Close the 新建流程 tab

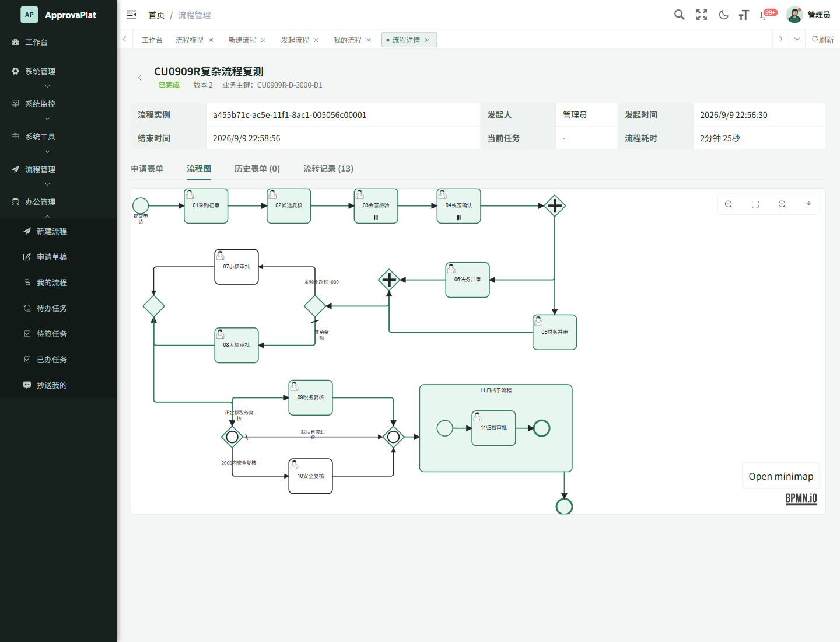(x=263, y=40)
